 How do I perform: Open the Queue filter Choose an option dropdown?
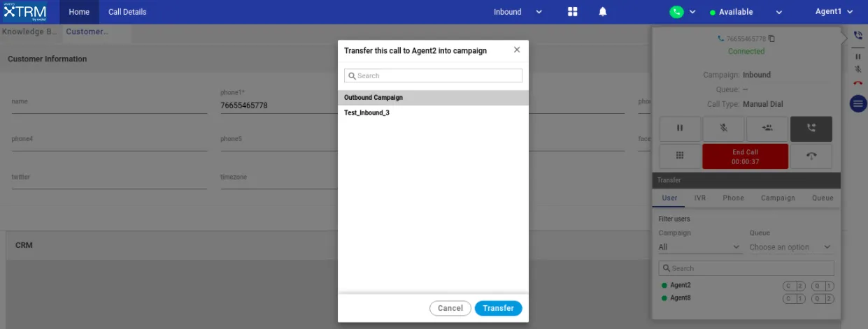791,247
